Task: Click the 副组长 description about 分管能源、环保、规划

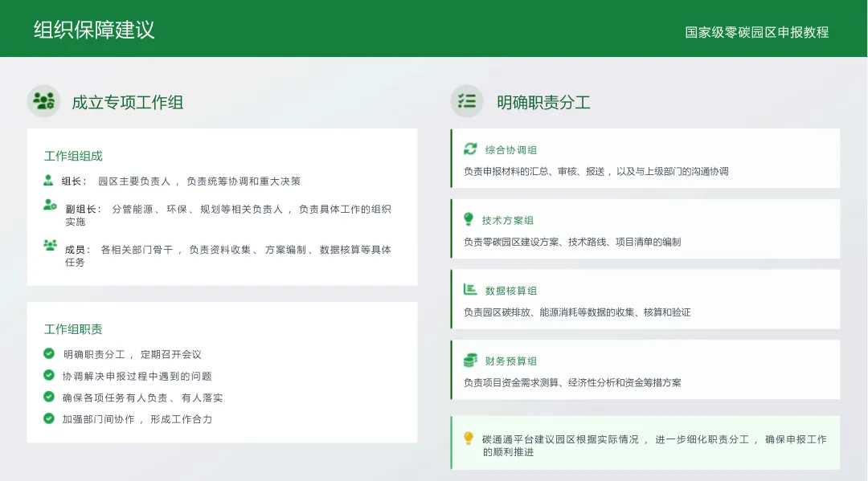Action: (x=228, y=215)
